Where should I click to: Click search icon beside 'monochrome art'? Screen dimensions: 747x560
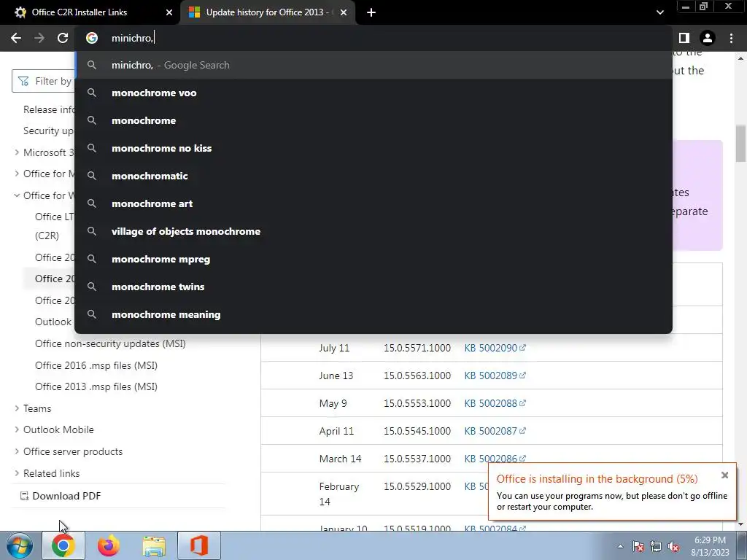92,203
